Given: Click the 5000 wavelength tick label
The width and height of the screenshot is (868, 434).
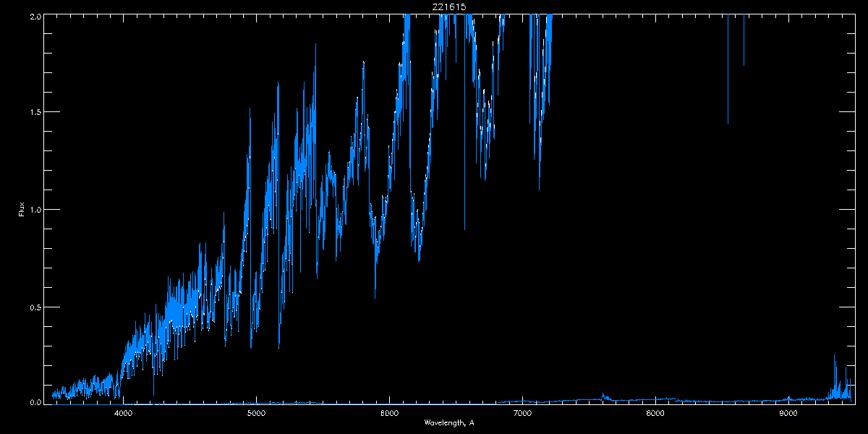Looking at the screenshot, I should [256, 414].
